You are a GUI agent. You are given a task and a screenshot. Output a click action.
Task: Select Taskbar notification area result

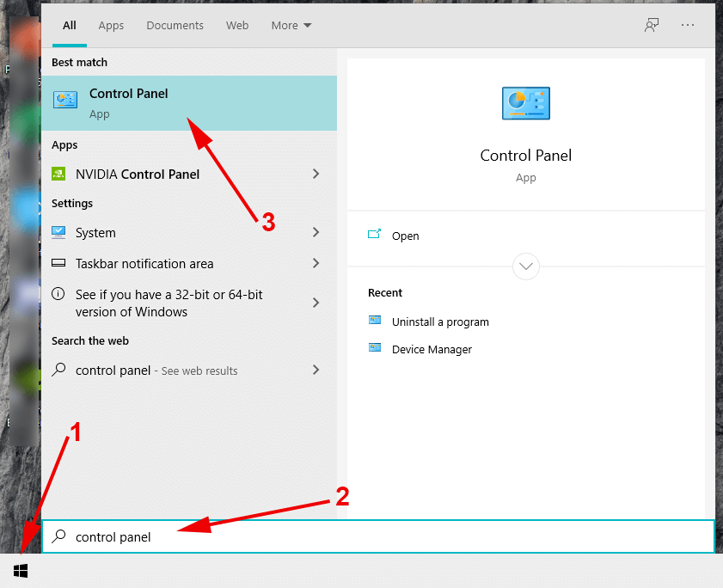pyautogui.click(x=189, y=263)
